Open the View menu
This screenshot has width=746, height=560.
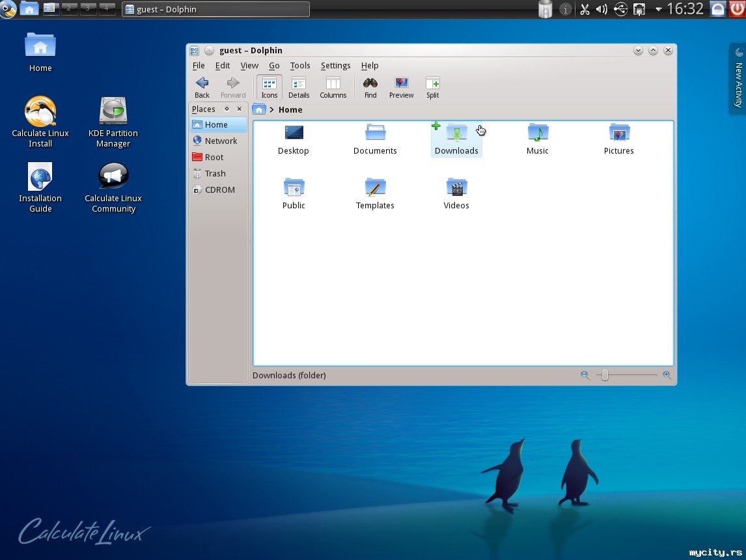coord(249,66)
